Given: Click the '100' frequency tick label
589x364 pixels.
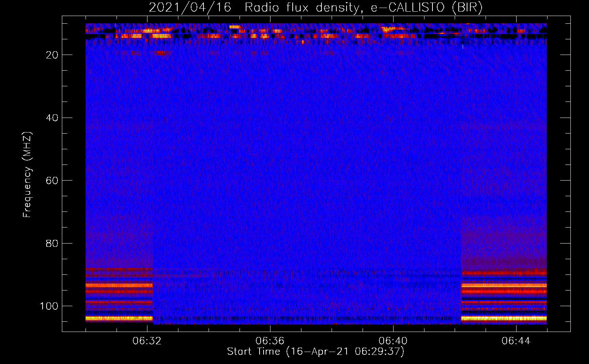Looking at the screenshot, I should [49, 306].
